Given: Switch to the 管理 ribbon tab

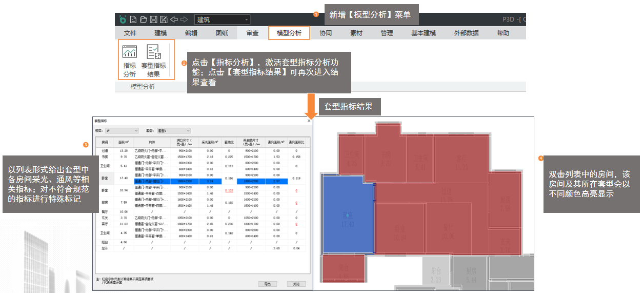Looking at the screenshot, I should coord(387,33).
